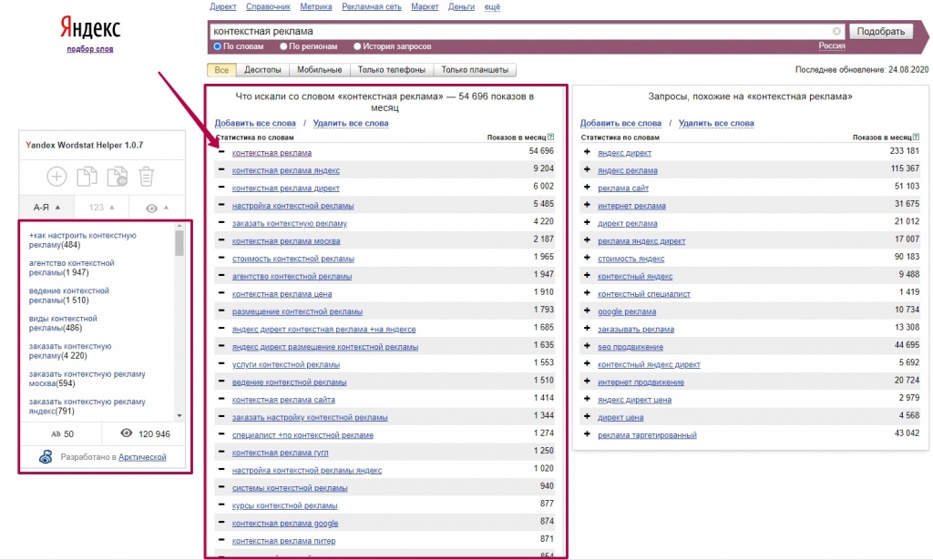Select the 'По словам' radio button
This screenshot has height=560, width=933.
[218, 46]
